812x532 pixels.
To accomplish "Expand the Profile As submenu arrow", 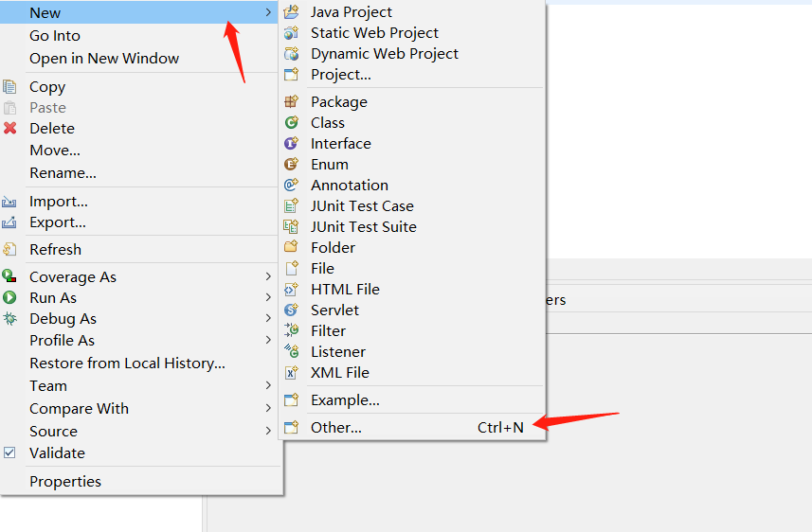I will click(x=268, y=340).
